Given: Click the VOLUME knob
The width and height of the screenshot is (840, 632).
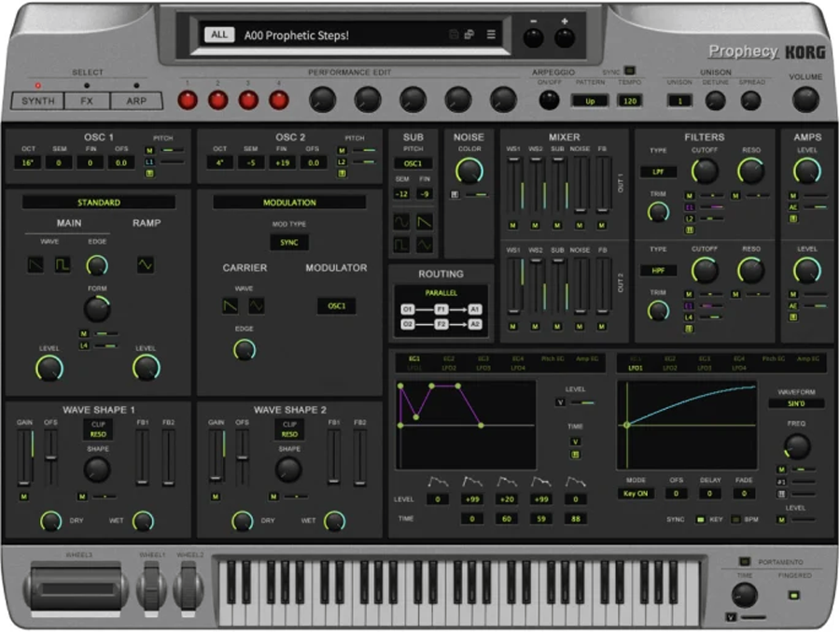Looking at the screenshot, I should 805,99.
